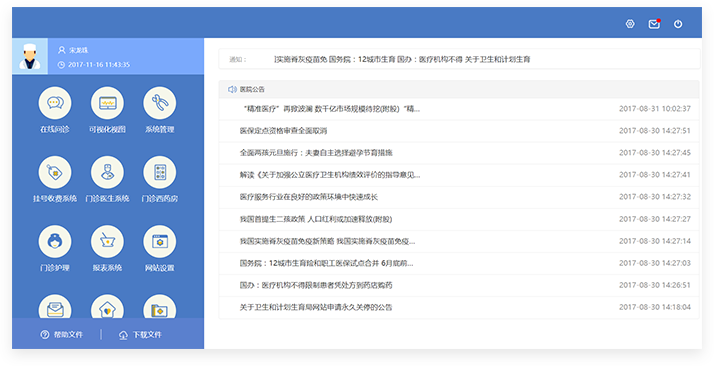Click the 通知 label in the ticker
Viewport: 714px width, 366px height.
[238, 60]
